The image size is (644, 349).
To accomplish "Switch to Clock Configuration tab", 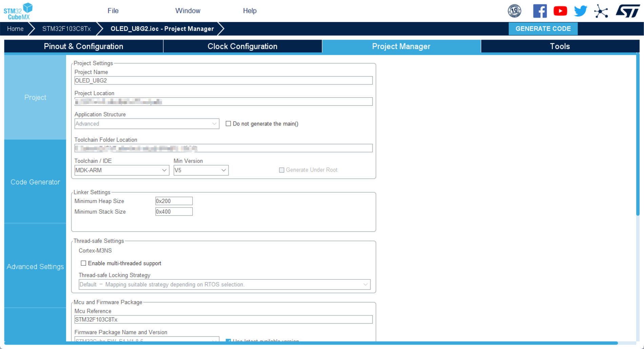I will pyautogui.click(x=243, y=46).
